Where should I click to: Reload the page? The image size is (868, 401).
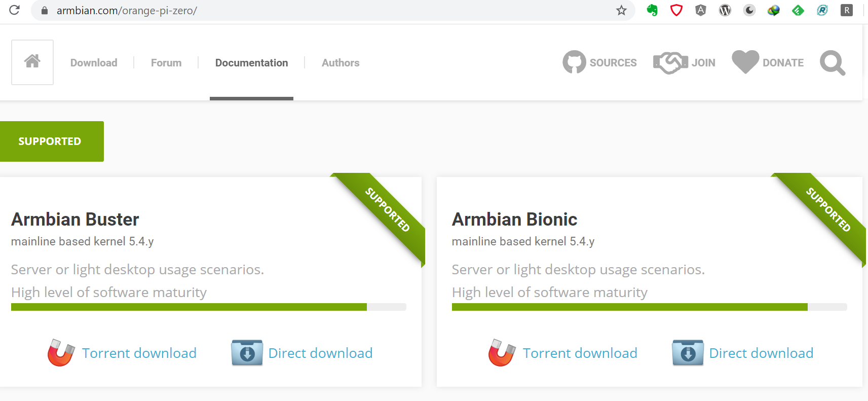[14, 10]
